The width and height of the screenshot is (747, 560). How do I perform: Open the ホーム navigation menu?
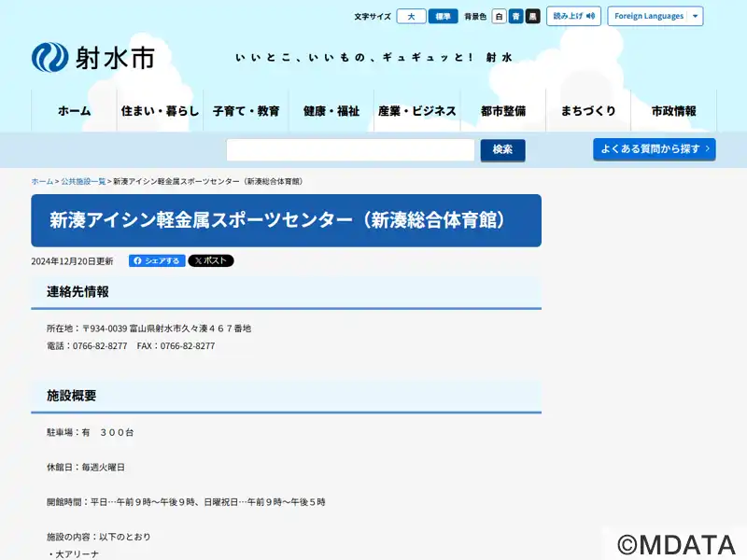(74, 110)
